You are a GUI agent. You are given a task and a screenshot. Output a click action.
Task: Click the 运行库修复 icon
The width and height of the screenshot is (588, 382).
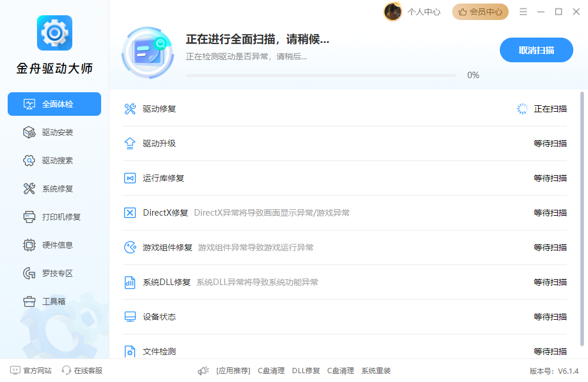pos(130,178)
